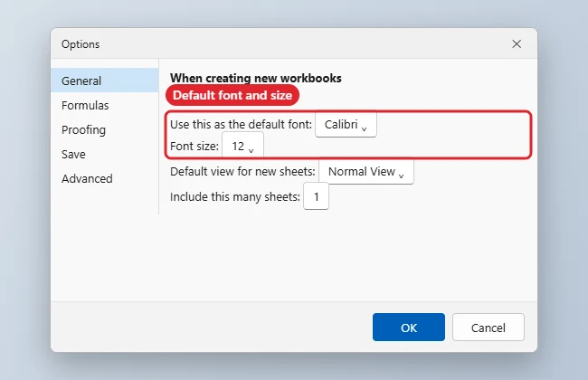This screenshot has height=380, width=588.
Task: Select the General category
Action: [105, 81]
